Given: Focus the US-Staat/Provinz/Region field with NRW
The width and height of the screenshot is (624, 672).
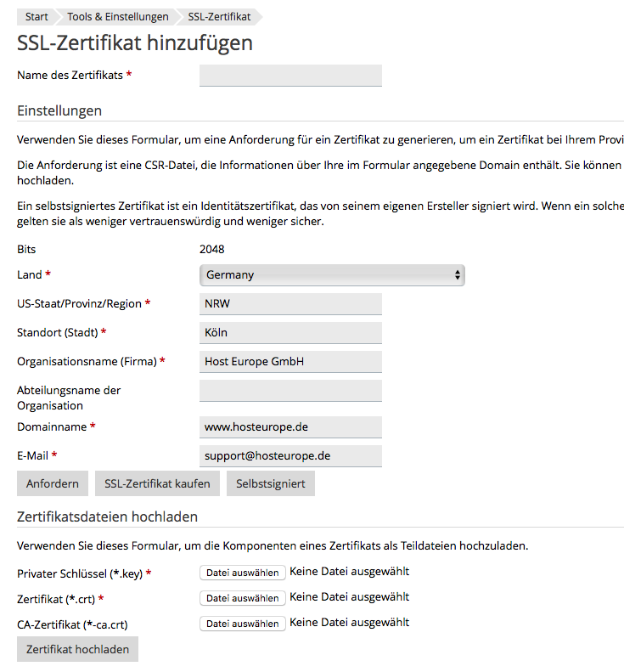Looking at the screenshot, I should point(290,304).
